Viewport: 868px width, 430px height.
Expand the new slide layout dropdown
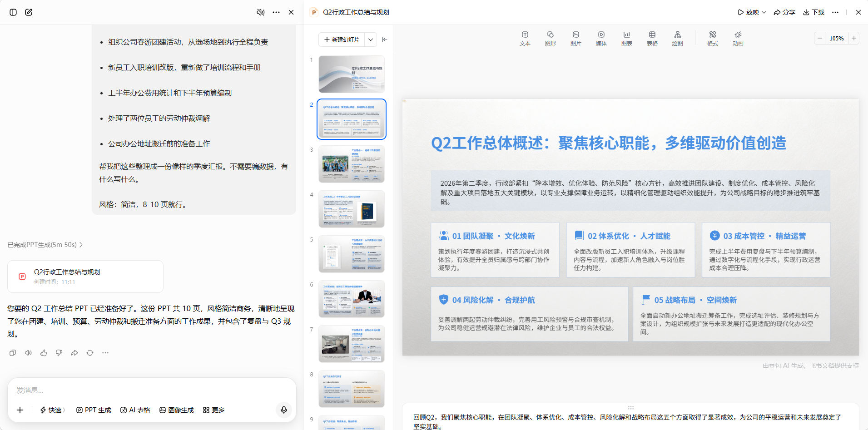pos(371,40)
